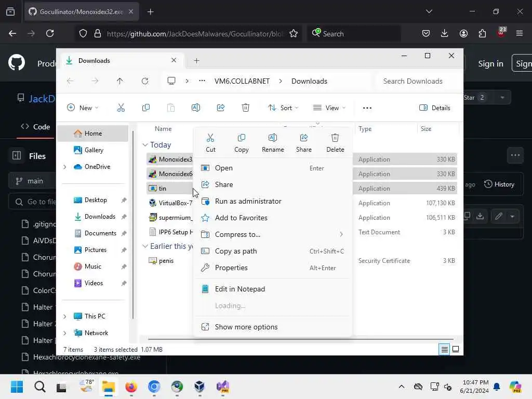Click the Size column header
The height and width of the screenshot is (399, 532).
pos(426,129)
